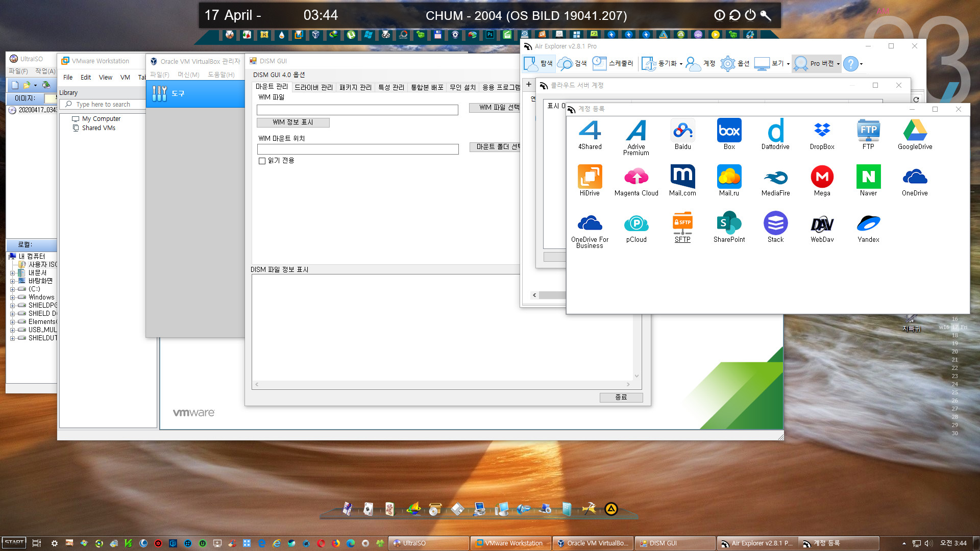Select VirtualBox 도구 tools item
The width and height of the screenshot is (980, 551).
click(195, 94)
